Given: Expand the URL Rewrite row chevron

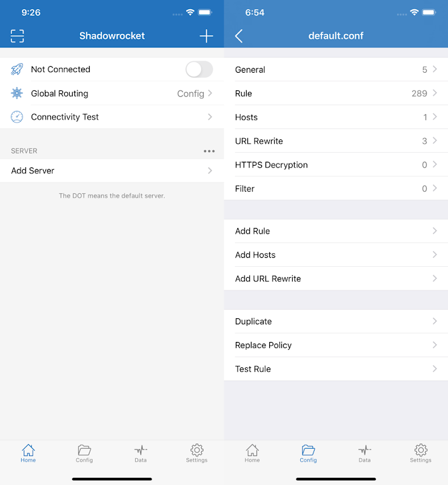Looking at the screenshot, I should pyautogui.click(x=435, y=141).
